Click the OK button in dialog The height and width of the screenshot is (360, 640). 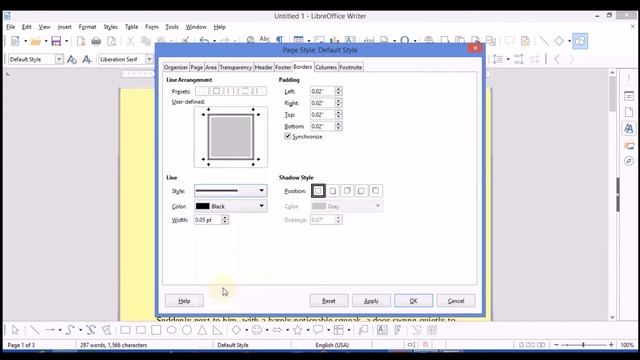click(x=413, y=301)
